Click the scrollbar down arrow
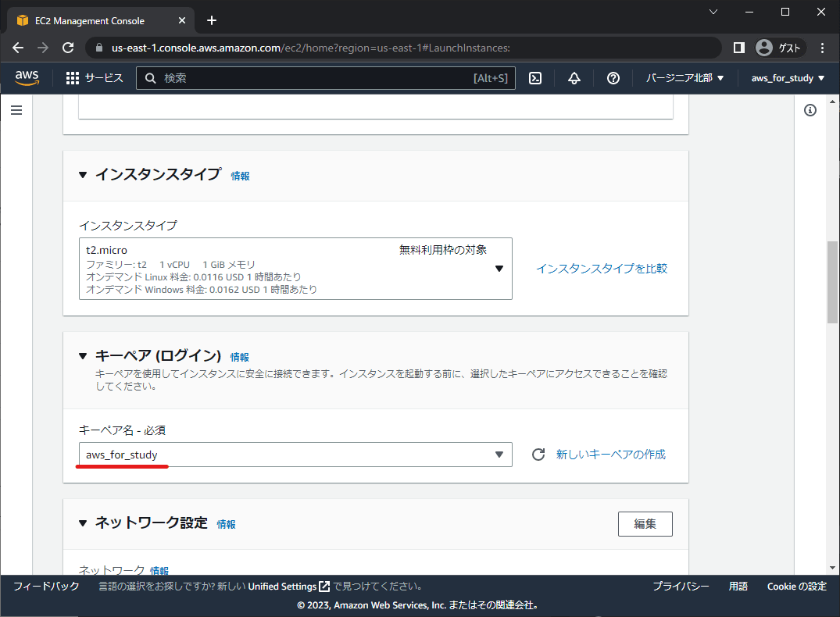 [832, 569]
